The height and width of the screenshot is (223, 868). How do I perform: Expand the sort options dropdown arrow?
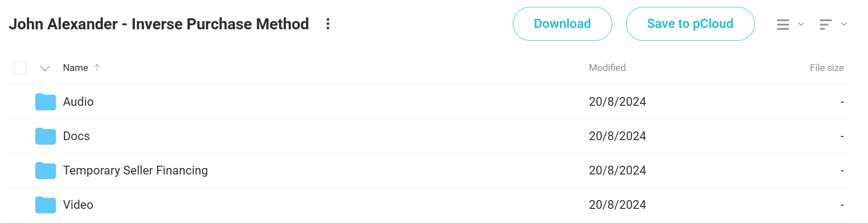point(844,24)
